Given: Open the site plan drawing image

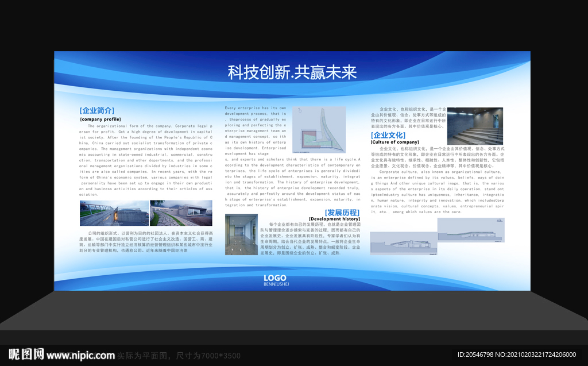Looking at the screenshot, I should pos(319,130).
